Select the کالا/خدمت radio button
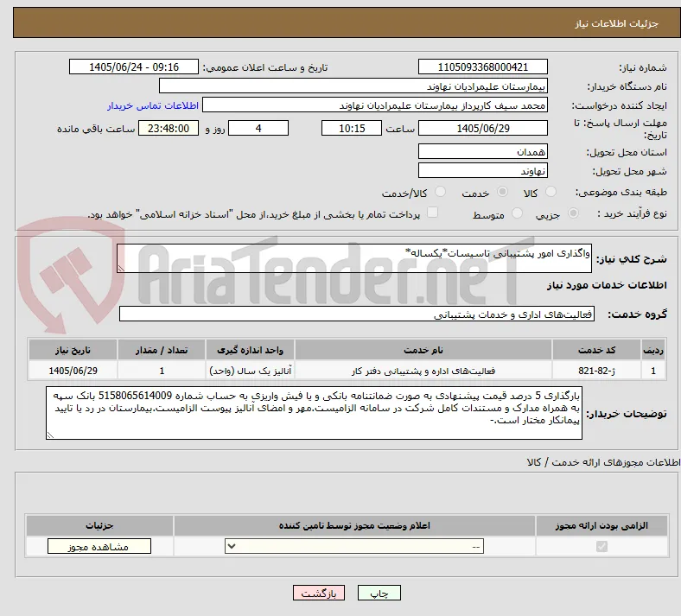The height and width of the screenshot is (616, 681). tap(440, 192)
